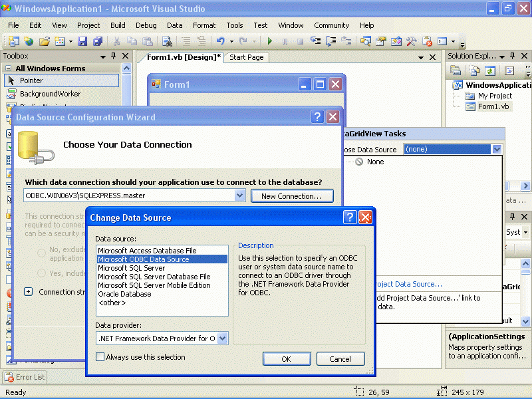Click the Start Debugging green arrow
Screen dimensions: 532x399
tap(270, 41)
